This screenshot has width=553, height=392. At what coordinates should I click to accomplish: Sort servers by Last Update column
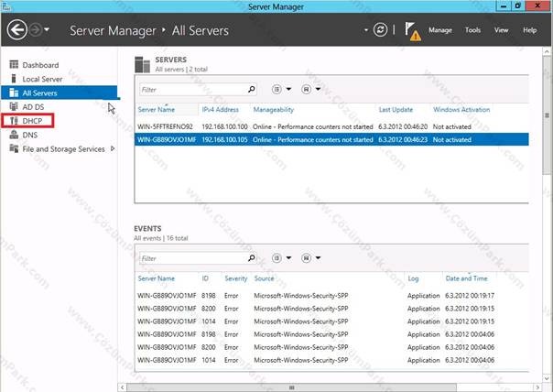click(x=396, y=110)
